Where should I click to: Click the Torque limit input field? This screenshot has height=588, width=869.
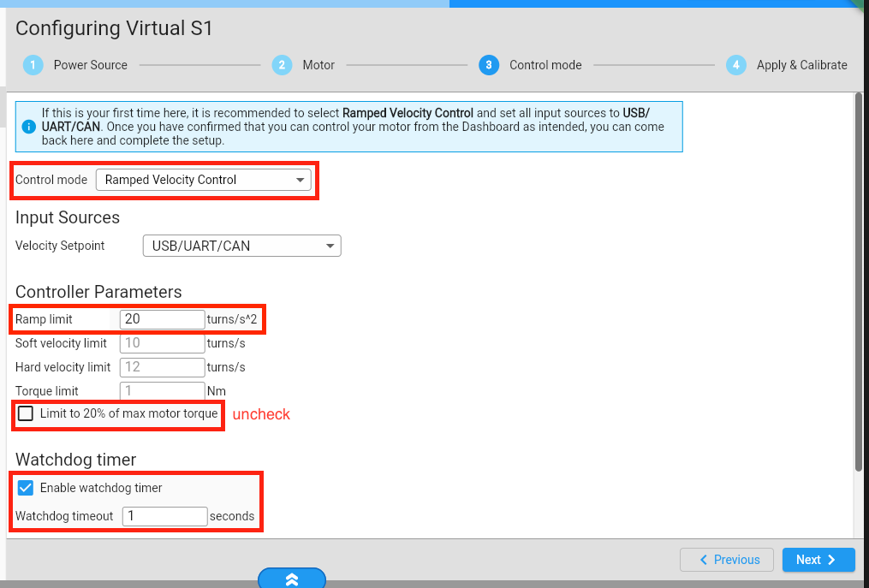pyautogui.click(x=162, y=391)
